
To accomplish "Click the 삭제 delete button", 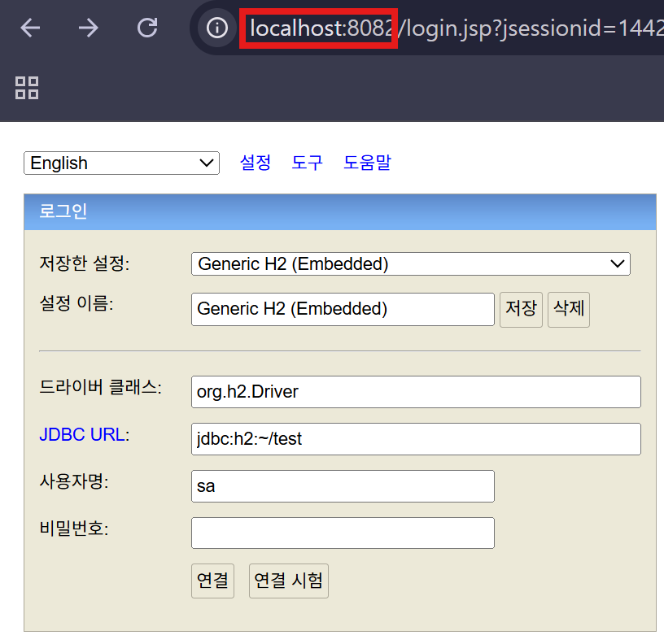I will coord(569,309).
